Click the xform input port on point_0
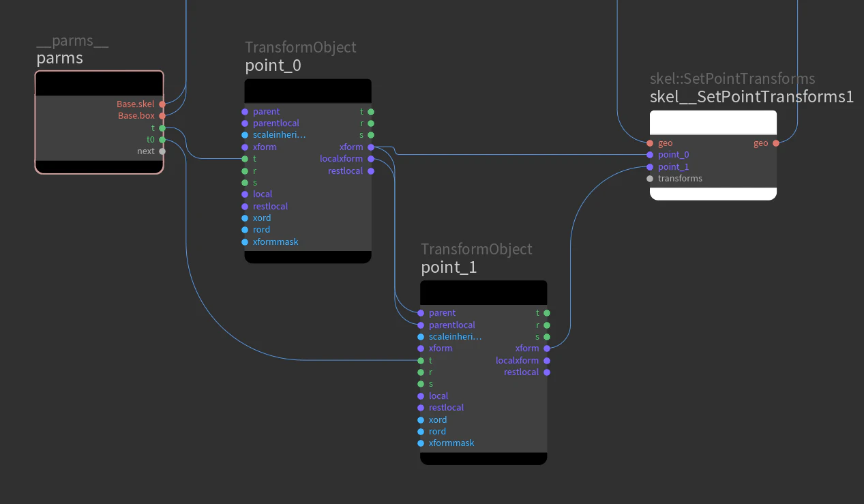The height and width of the screenshot is (504, 864). (x=245, y=147)
